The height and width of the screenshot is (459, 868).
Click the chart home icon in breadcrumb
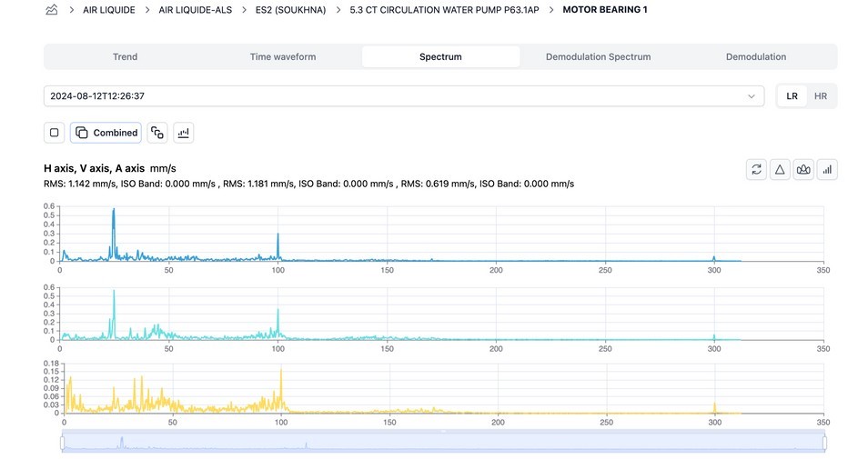click(x=52, y=10)
